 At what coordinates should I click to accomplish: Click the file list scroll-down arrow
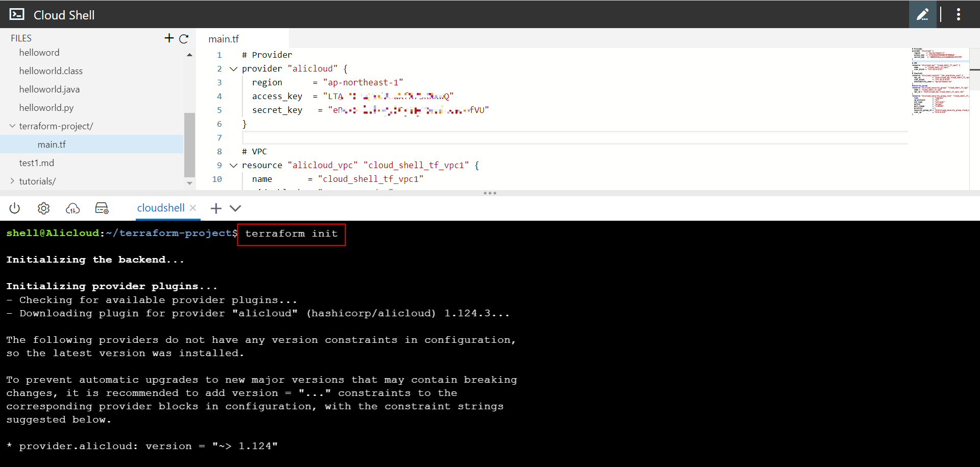coord(190,183)
